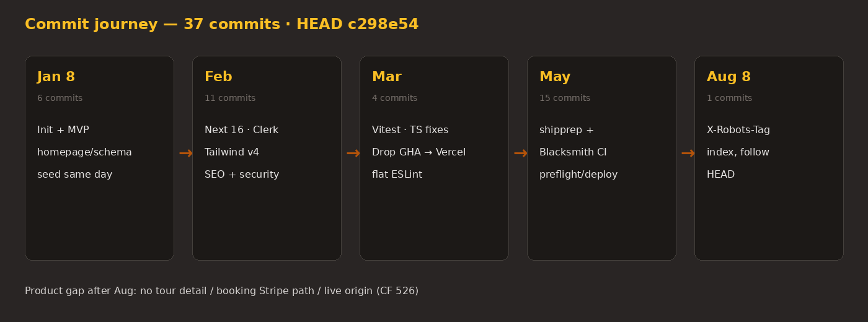Screen dimensions: 868x322
Task: Click the arrow between May and Aug 8
Action: point(688,153)
